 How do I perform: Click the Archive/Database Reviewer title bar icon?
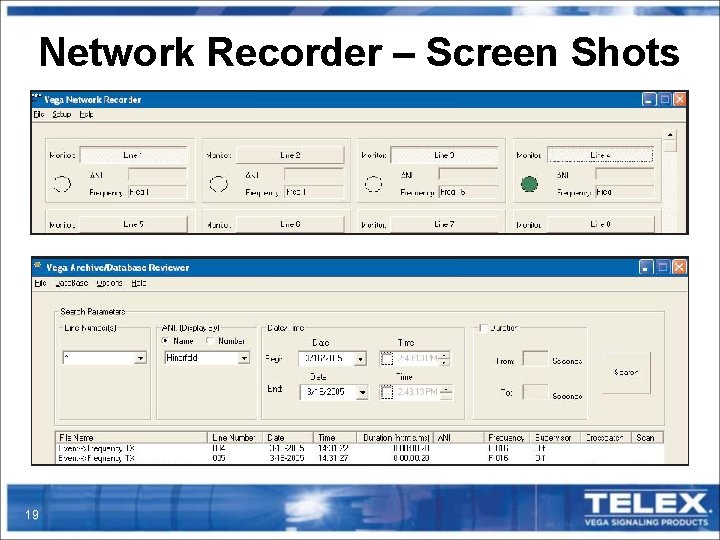38,266
